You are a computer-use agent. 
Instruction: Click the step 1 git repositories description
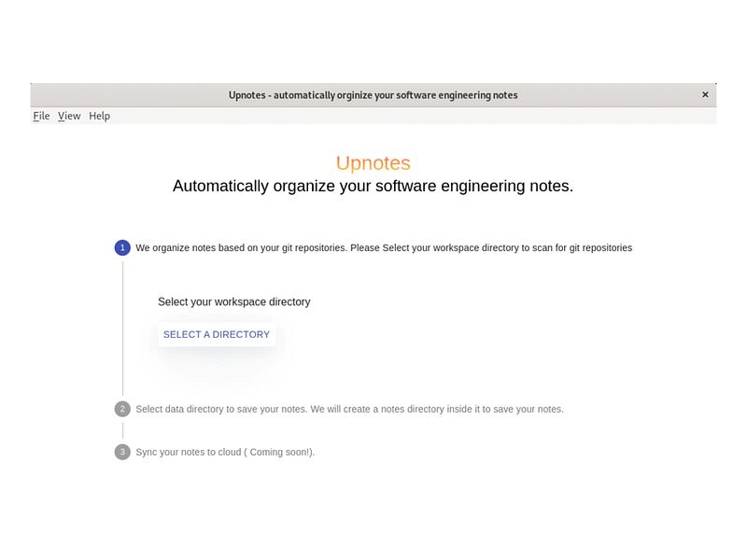coord(384,247)
